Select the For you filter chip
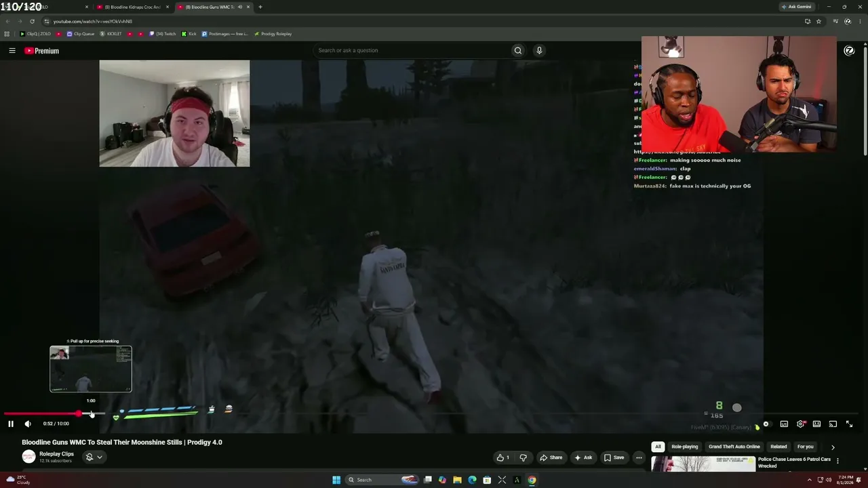 (x=806, y=447)
